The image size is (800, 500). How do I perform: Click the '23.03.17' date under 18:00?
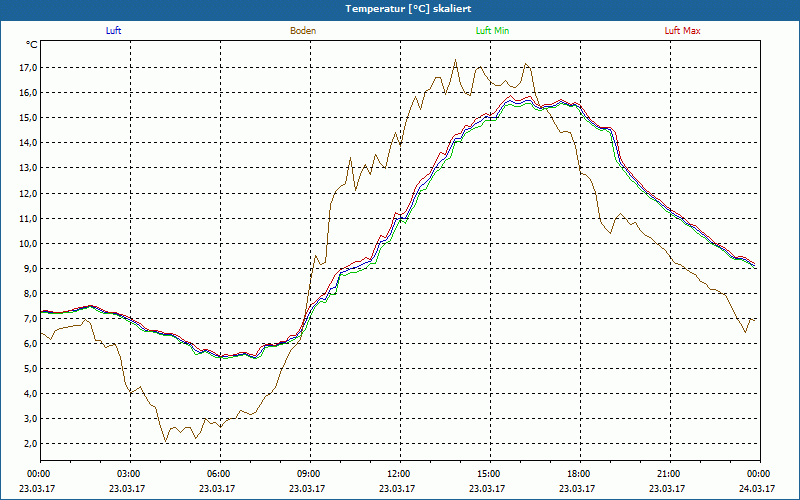(577, 488)
